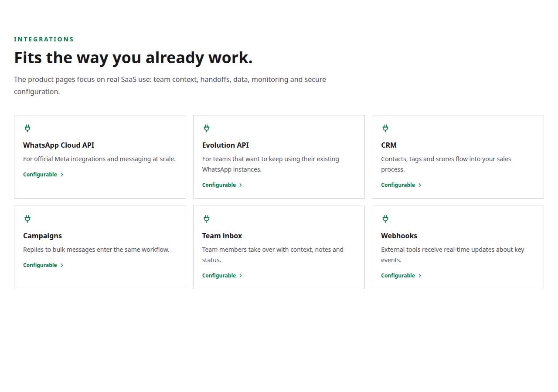Open Configurable link on the Team inbox card

coord(222,275)
